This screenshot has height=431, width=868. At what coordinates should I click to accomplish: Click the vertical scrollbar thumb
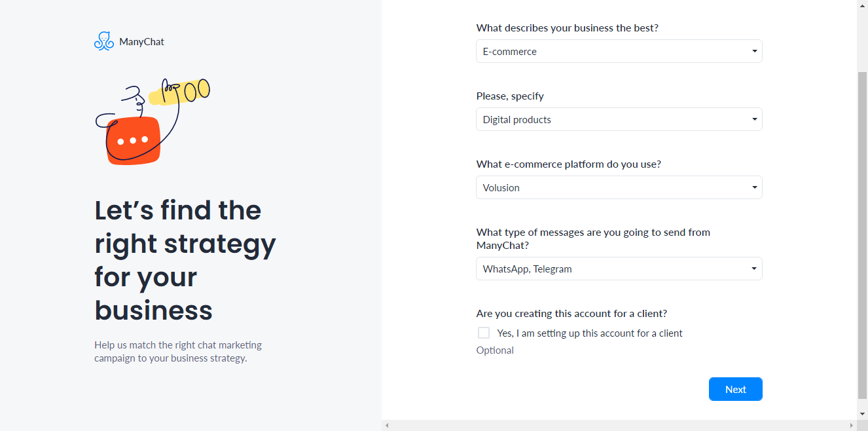[862, 236]
